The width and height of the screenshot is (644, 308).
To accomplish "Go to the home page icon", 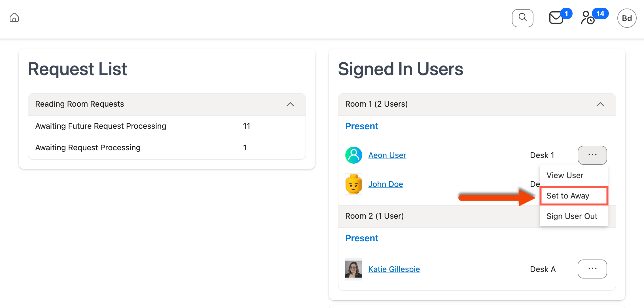I will pyautogui.click(x=14, y=18).
